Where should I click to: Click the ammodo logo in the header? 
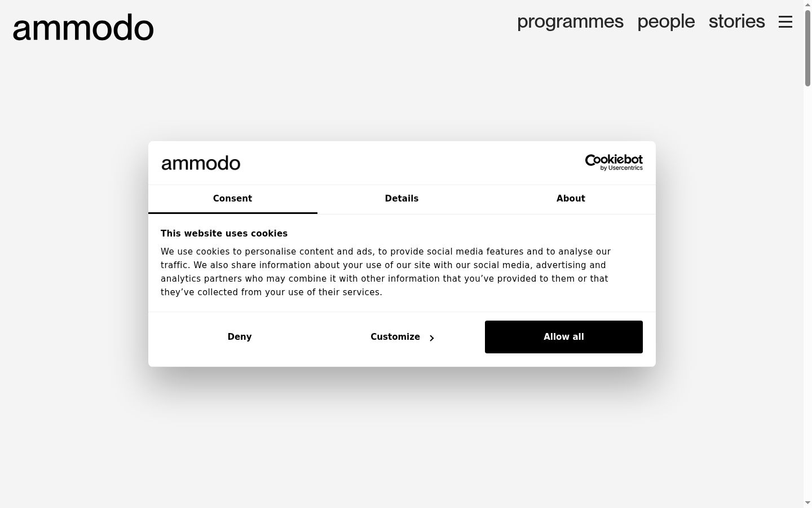[x=83, y=28]
